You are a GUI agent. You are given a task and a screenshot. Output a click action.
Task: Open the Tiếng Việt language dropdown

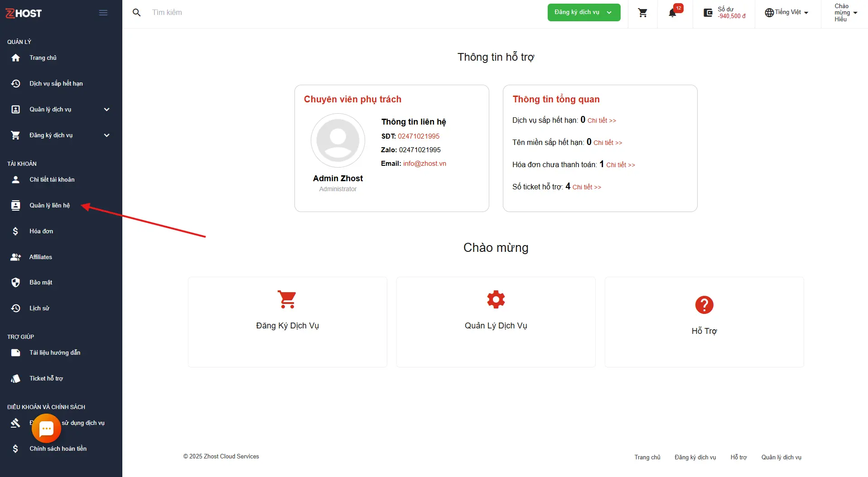[787, 13]
